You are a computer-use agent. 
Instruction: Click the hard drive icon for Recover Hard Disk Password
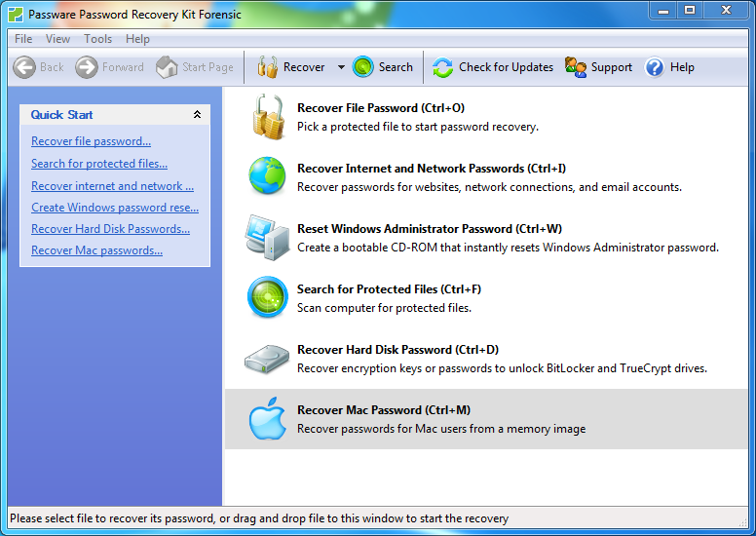click(267, 359)
